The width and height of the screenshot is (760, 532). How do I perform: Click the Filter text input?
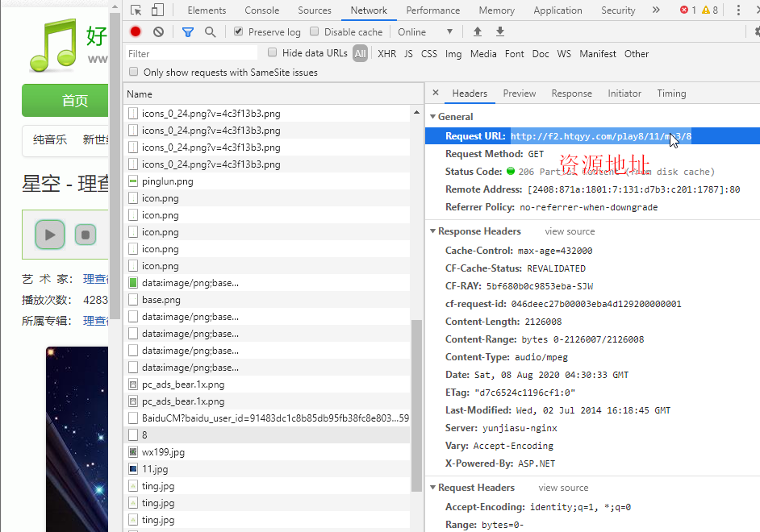[191, 54]
